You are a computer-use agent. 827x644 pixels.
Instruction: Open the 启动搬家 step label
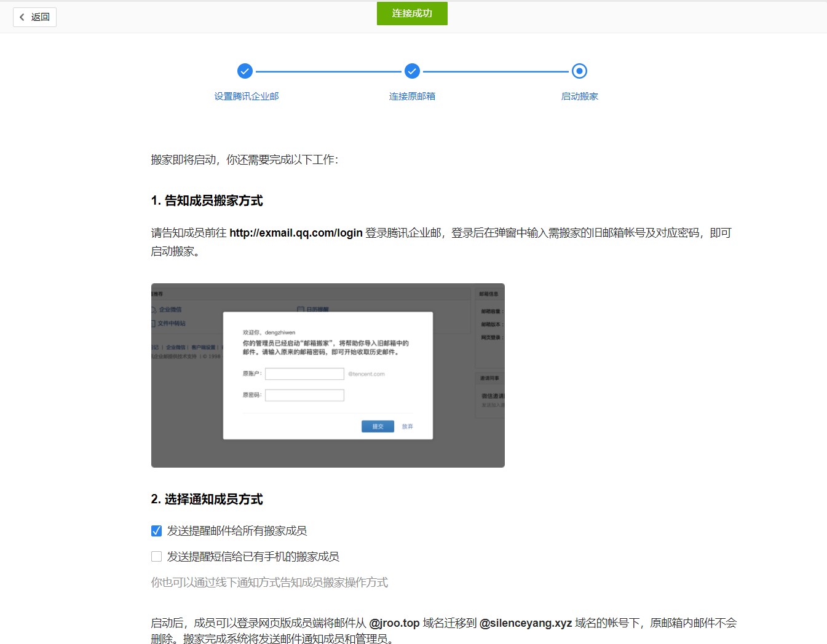tap(579, 96)
